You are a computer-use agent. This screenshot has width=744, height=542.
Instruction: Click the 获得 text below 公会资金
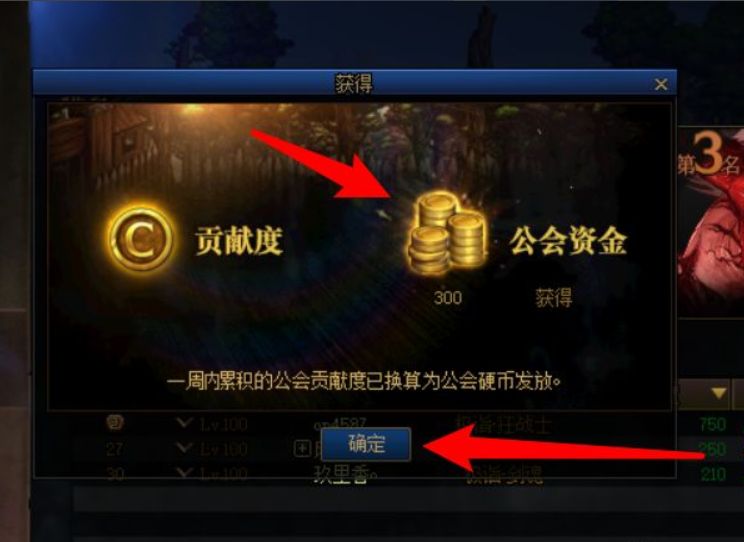(554, 298)
